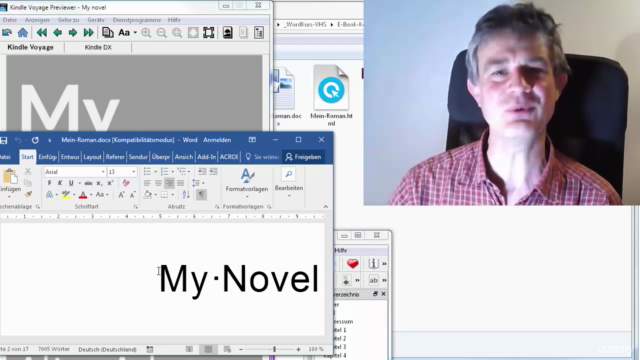Click Anmelden in Word title bar
This screenshot has height=360, width=640.
tap(217, 140)
